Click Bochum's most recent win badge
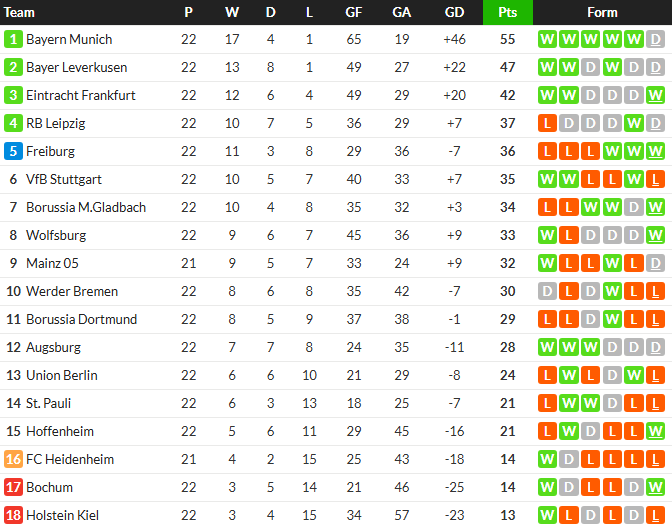This screenshot has width=672, height=529. pos(655,487)
